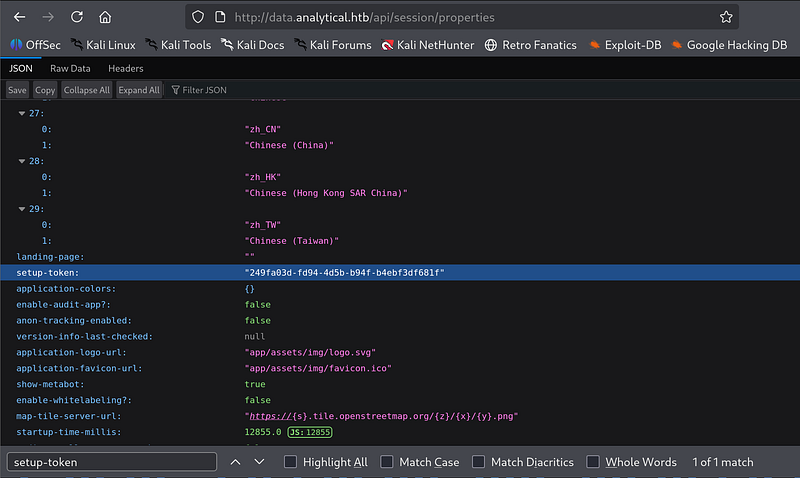Viewport: 800px width, 478px height.
Task: Go to previous match using up arrow
Action: pos(235,462)
